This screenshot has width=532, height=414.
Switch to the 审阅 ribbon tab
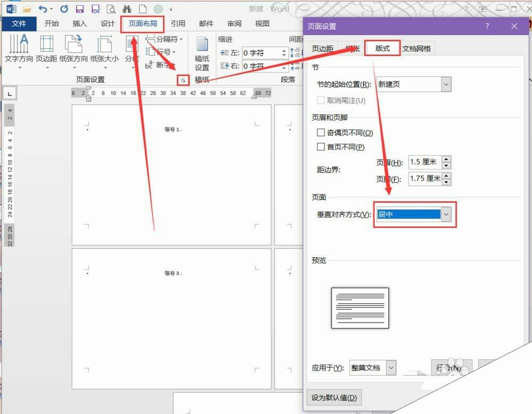coord(235,23)
